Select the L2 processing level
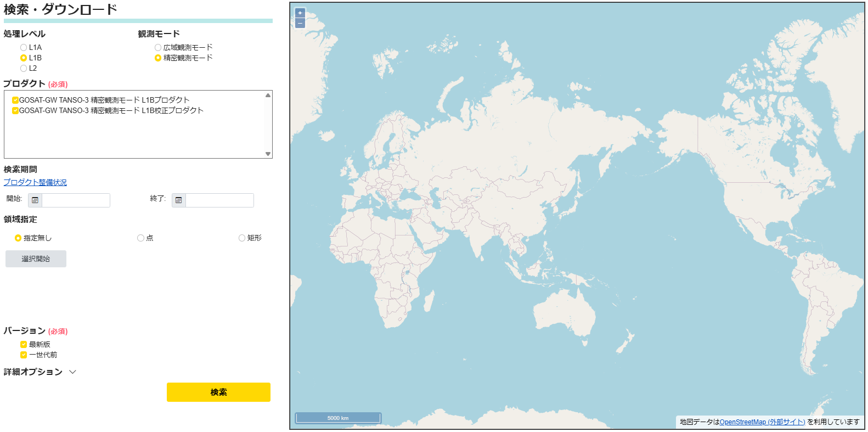 [24, 69]
